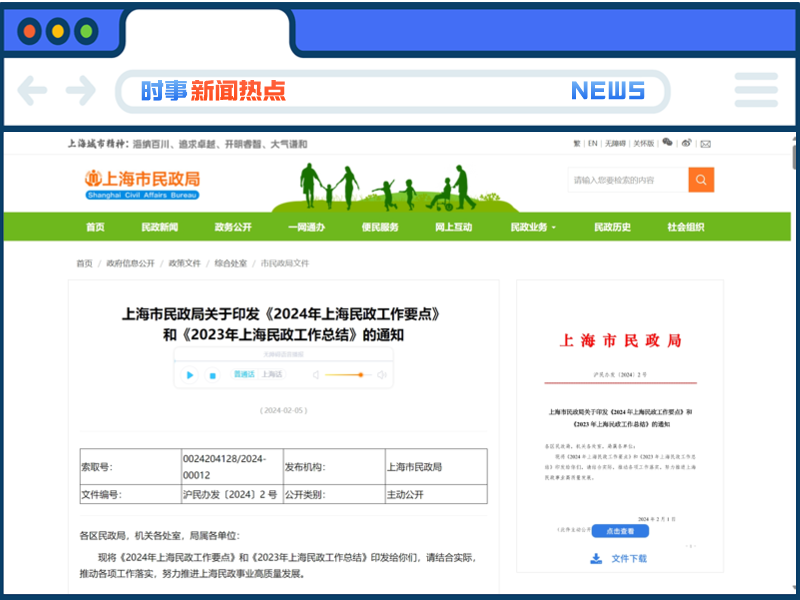Viewport: 800px width, 600px height.
Task: Switch site language to EN
Action: [592, 143]
